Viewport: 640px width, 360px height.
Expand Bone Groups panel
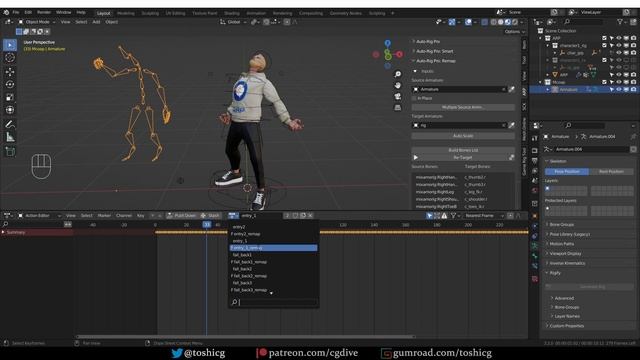click(547, 224)
